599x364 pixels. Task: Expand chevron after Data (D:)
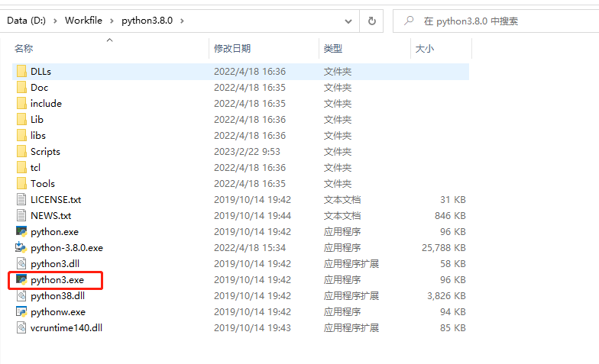click(x=55, y=21)
